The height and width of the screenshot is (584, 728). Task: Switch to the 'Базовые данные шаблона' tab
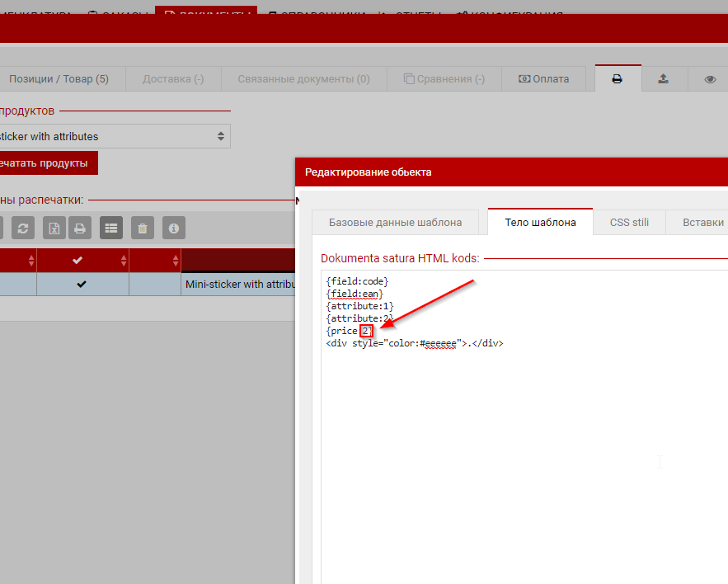395,222
